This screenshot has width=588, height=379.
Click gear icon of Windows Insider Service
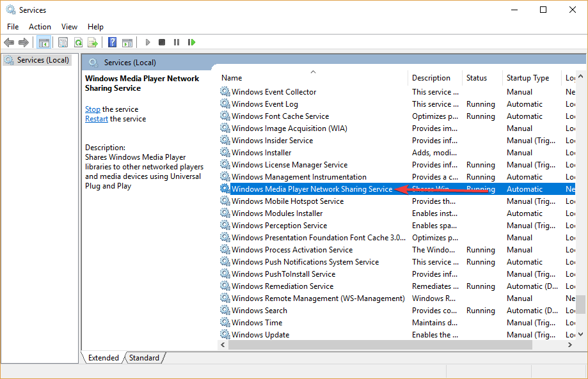coord(225,140)
